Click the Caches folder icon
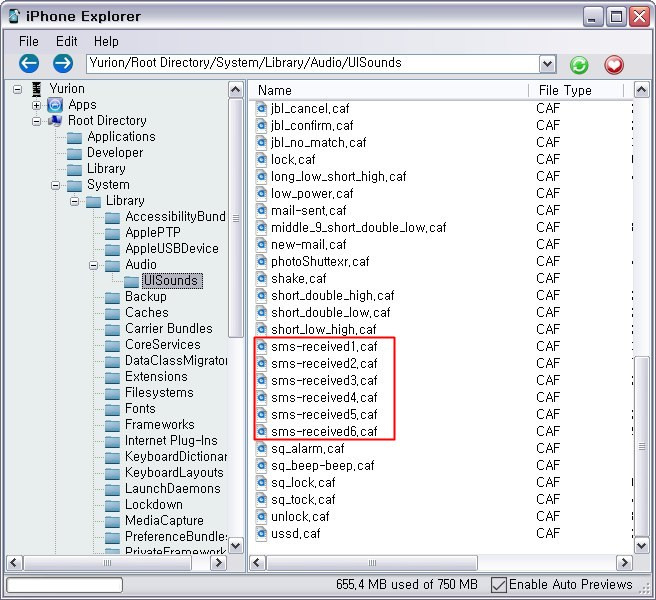This screenshot has height=600, width=656. [x=112, y=313]
